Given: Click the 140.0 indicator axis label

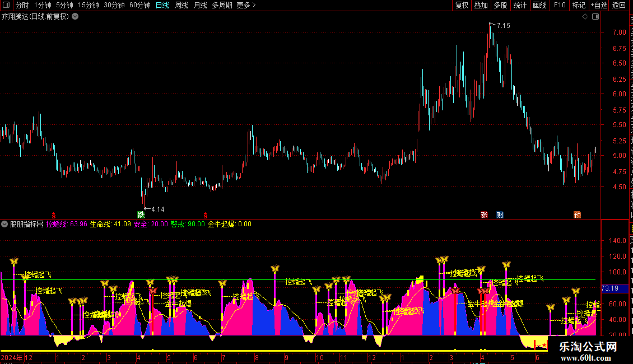Looking at the screenshot, I should pos(617,240).
